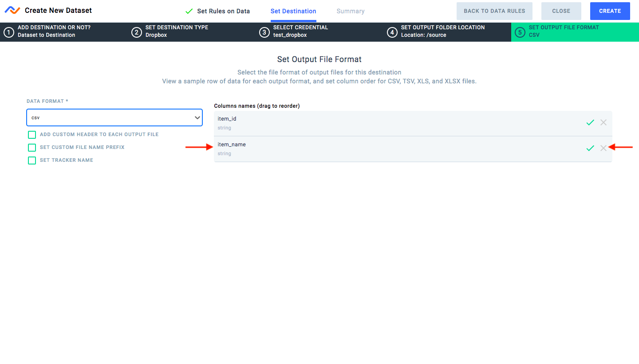Remove the item_id column with its X icon
The width and height of the screenshot is (639, 364).
tap(603, 122)
